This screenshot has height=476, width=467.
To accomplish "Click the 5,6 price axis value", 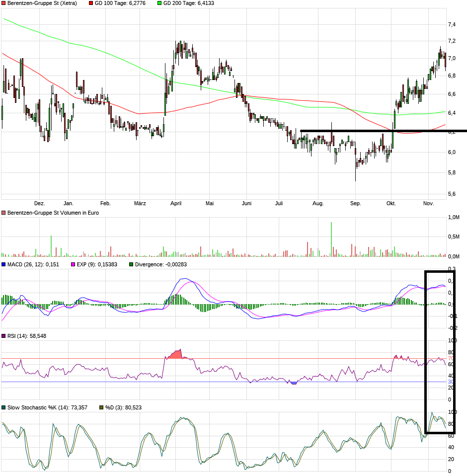I will [452, 194].
